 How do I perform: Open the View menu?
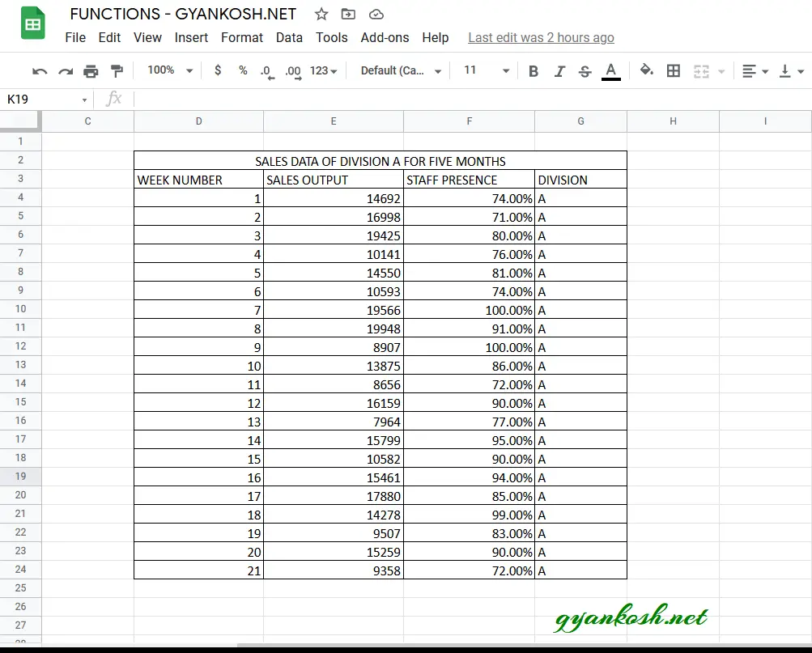tap(147, 37)
